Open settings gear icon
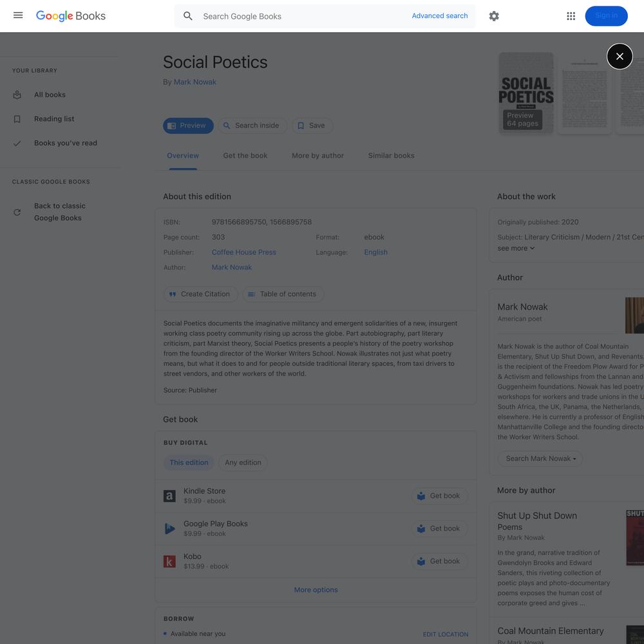Screen dimensions: 644x644 click(x=494, y=16)
